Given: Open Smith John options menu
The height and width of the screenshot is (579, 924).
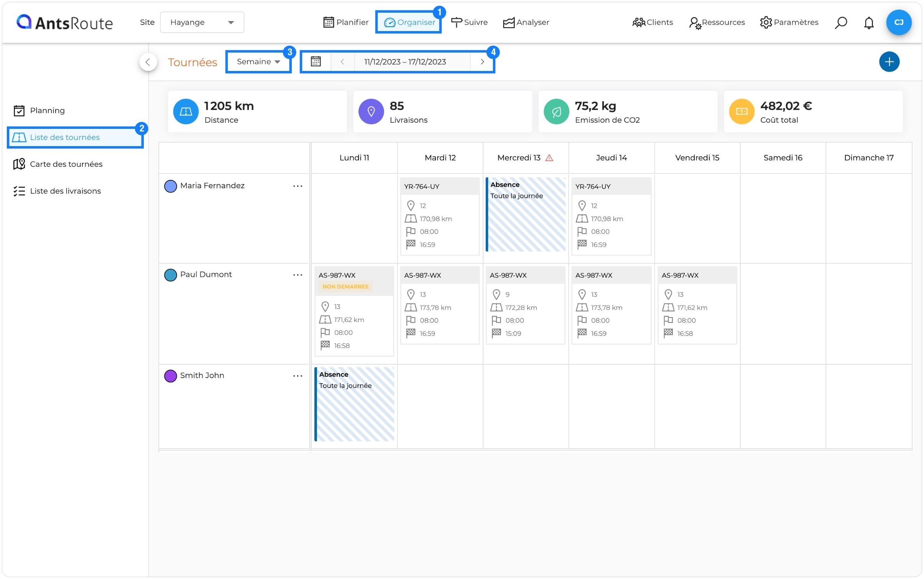Looking at the screenshot, I should [x=298, y=376].
